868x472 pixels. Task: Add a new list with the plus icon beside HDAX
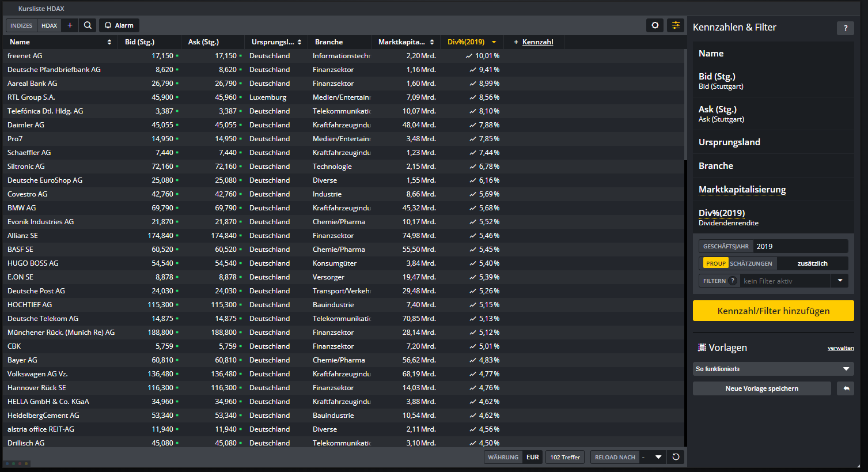[x=70, y=25]
